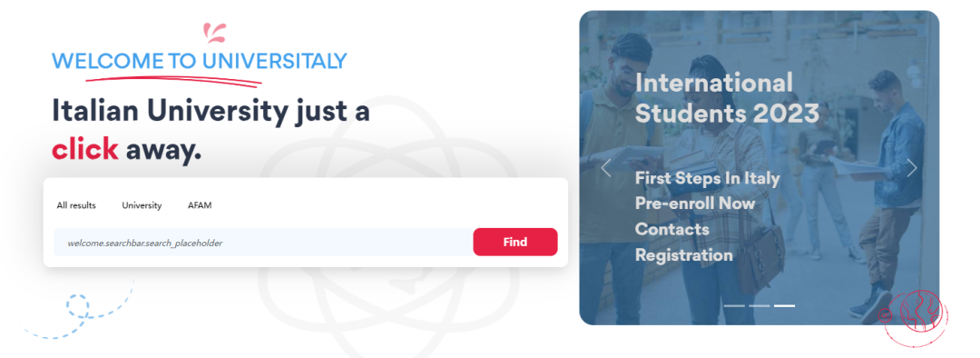Click the pink splash icon above the heading
The image size is (980, 358).
click(214, 34)
